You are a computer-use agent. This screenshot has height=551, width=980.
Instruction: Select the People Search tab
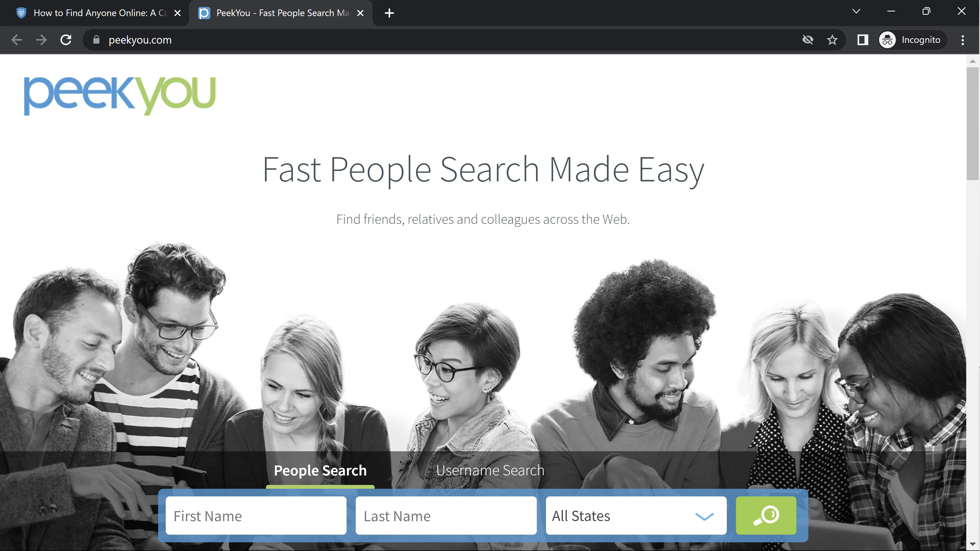click(x=320, y=470)
